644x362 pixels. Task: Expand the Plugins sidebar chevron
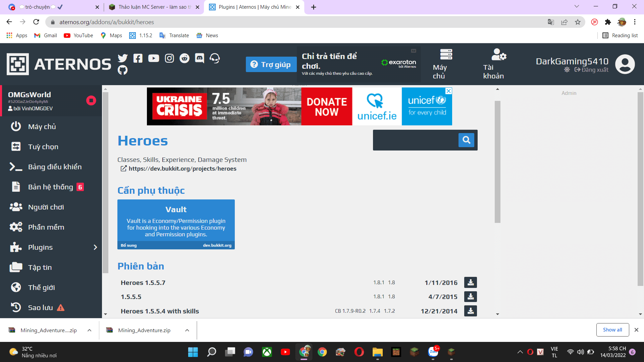coord(95,247)
